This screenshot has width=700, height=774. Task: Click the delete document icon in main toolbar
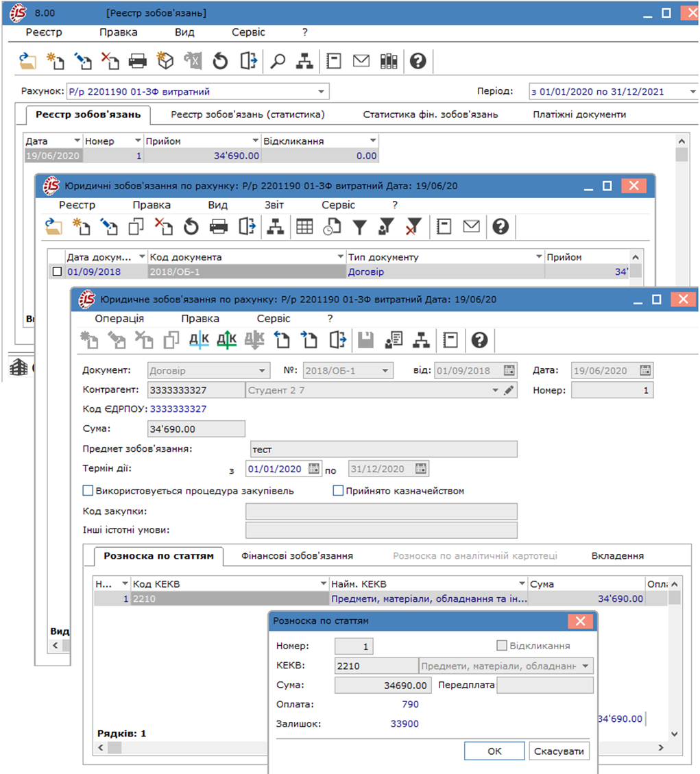coord(110,61)
